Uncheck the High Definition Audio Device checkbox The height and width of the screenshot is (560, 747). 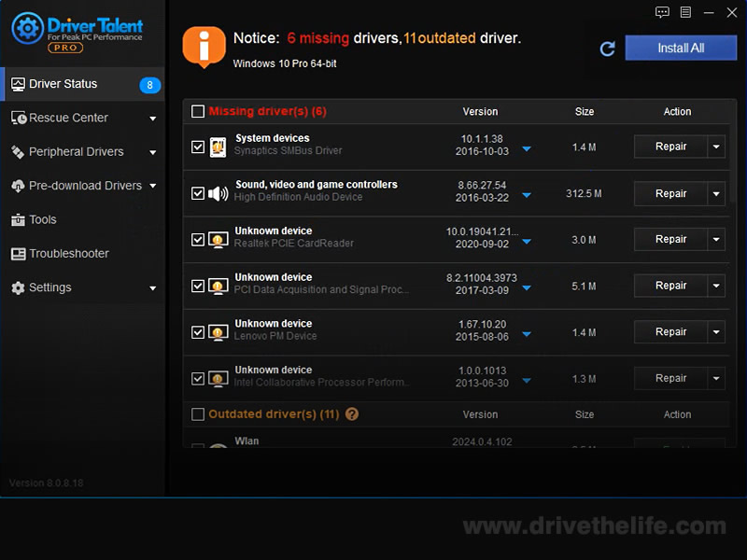pos(198,193)
